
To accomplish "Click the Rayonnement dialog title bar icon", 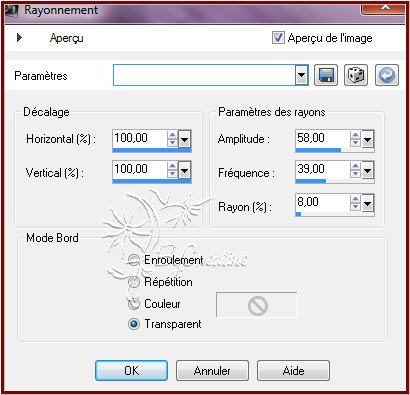I will click(x=12, y=10).
